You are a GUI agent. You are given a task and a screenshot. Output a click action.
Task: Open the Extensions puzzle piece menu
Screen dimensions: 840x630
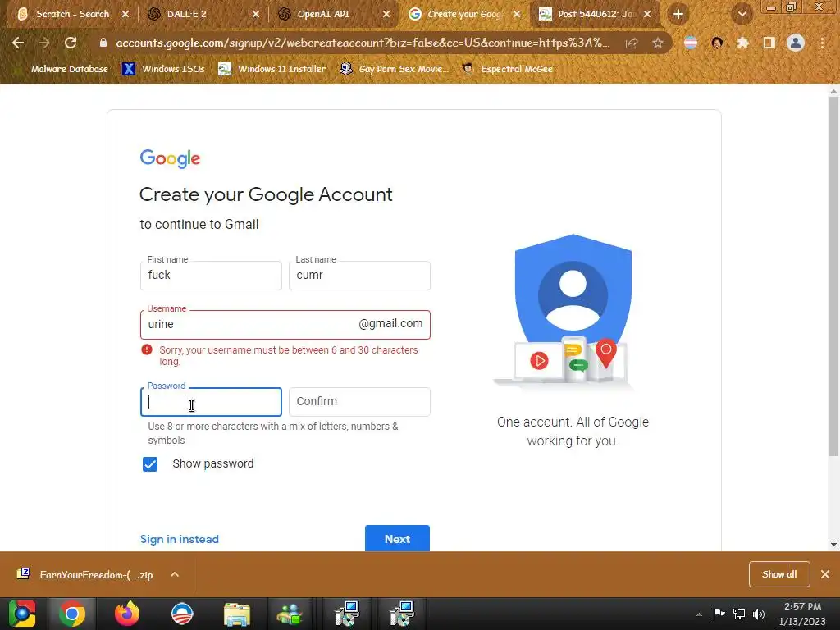742,43
